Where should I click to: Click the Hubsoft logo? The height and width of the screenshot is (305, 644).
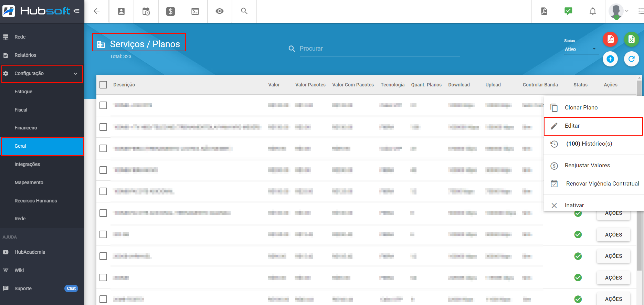36,11
